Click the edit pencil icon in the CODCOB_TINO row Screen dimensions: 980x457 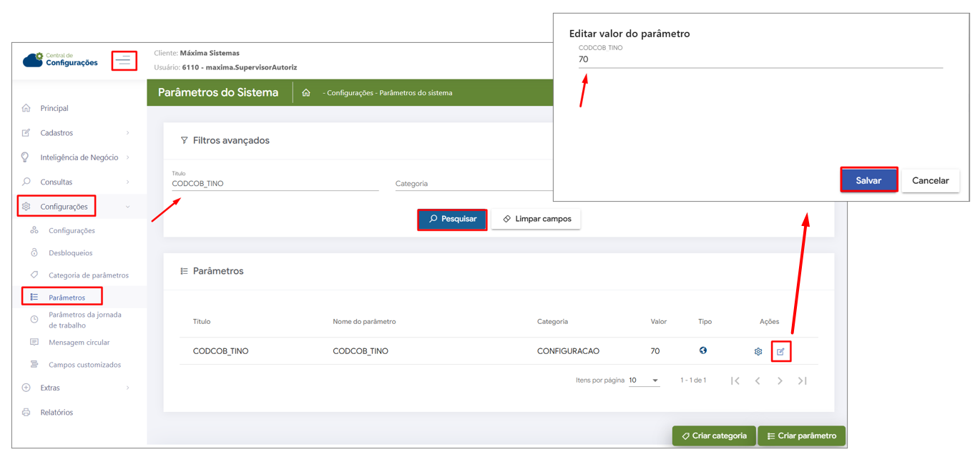(780, 352)
